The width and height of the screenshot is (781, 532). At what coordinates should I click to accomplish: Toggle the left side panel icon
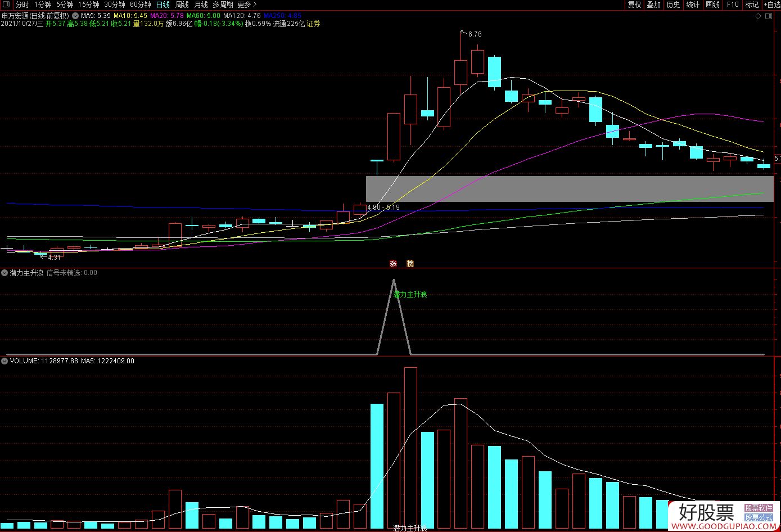(x=6, y=4)
